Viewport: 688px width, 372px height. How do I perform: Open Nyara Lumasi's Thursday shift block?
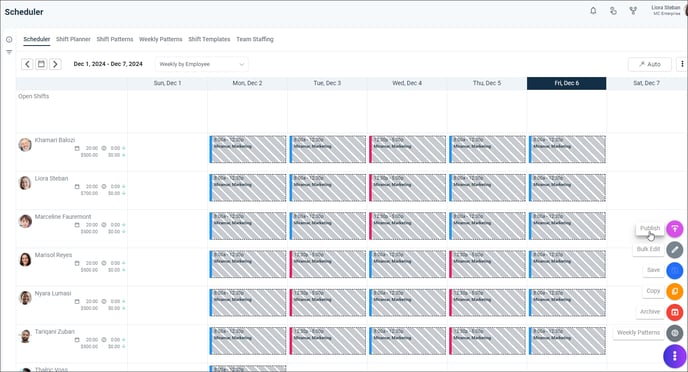(487, 303)
